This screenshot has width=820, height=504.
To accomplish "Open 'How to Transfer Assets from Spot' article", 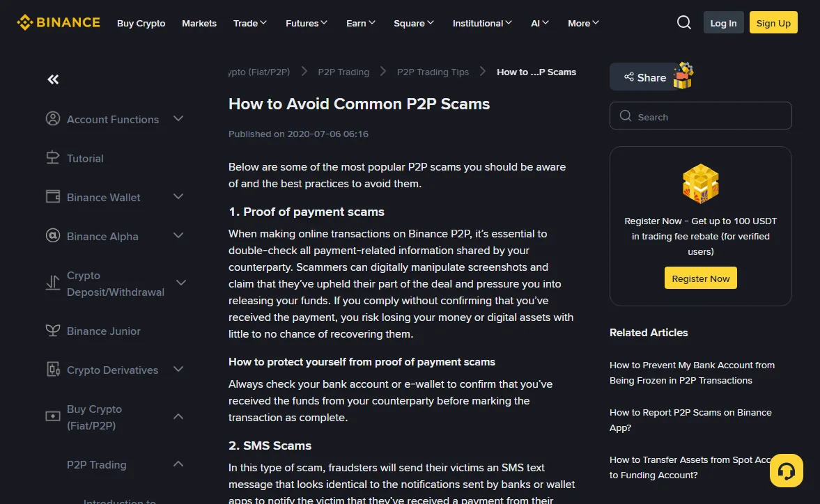I will click(690, 467).
